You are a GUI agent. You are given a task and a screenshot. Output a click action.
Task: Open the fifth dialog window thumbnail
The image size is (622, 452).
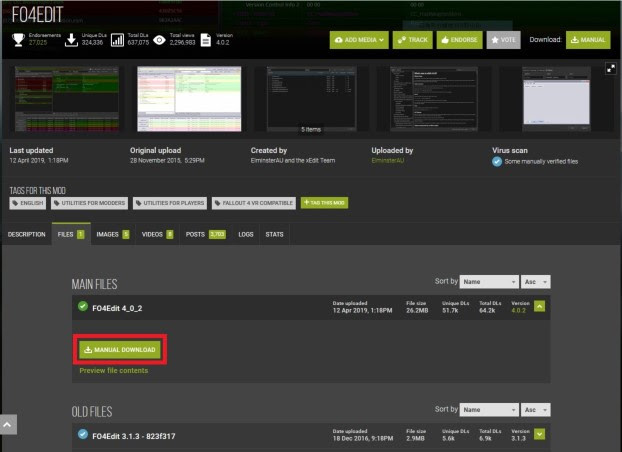pyautogui.click(x=556, y=99)
